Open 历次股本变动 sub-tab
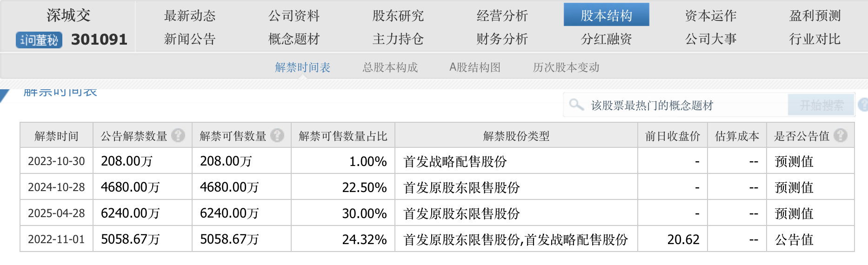The image size is (868, 265). pyautogui.click(x=566, y=67)
